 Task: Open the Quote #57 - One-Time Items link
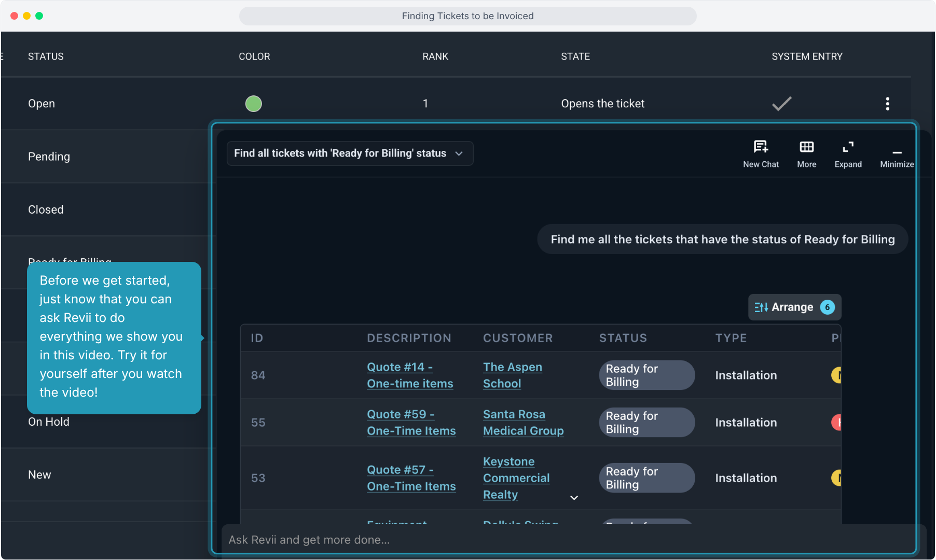tap(411, 478)
